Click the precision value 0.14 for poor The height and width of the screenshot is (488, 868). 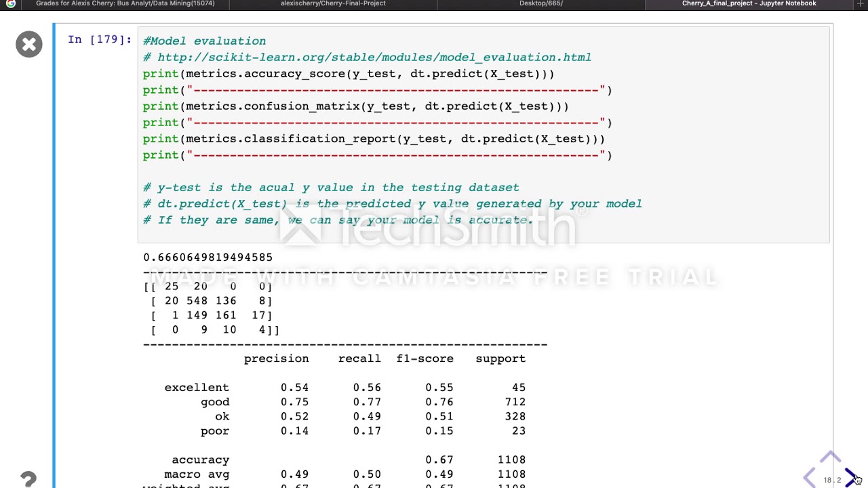[x=294, y=431]
